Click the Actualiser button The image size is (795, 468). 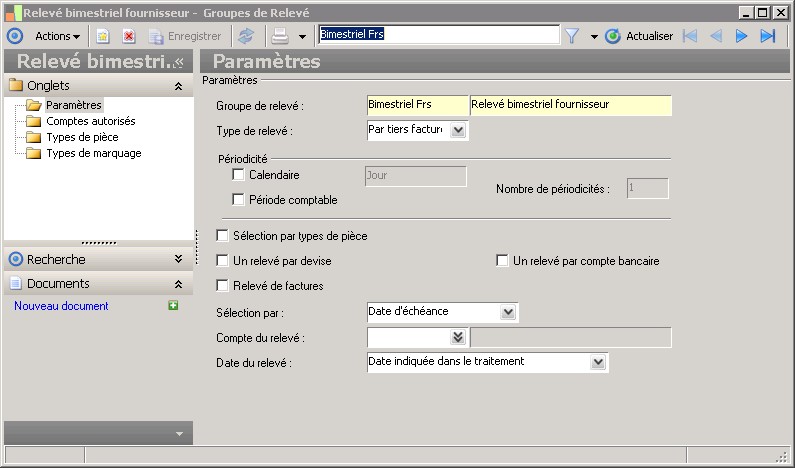(x=640, y=36)
